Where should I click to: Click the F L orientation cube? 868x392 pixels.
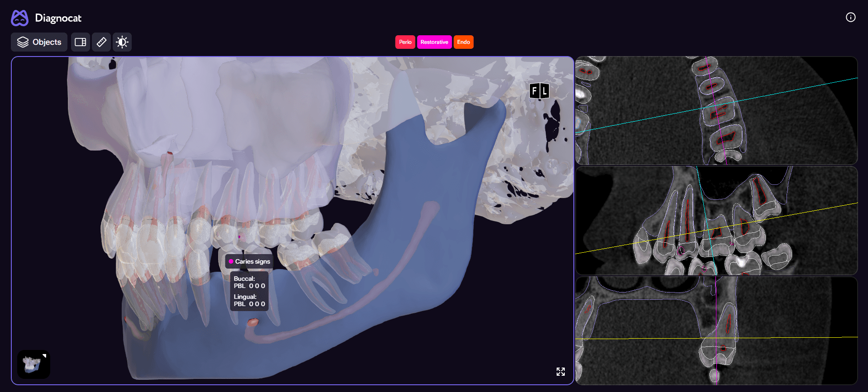point(539,91)
